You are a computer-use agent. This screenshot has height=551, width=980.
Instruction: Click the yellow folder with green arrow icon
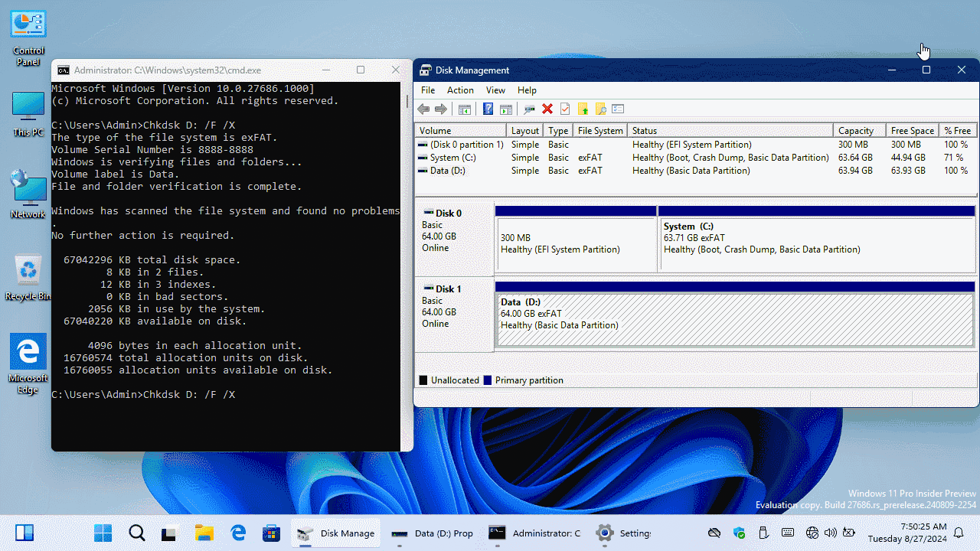coord(583,109)
